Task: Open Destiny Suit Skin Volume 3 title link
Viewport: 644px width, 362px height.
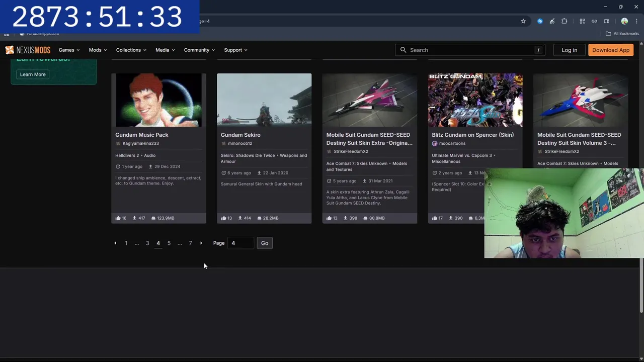Action: pos(579,139)
